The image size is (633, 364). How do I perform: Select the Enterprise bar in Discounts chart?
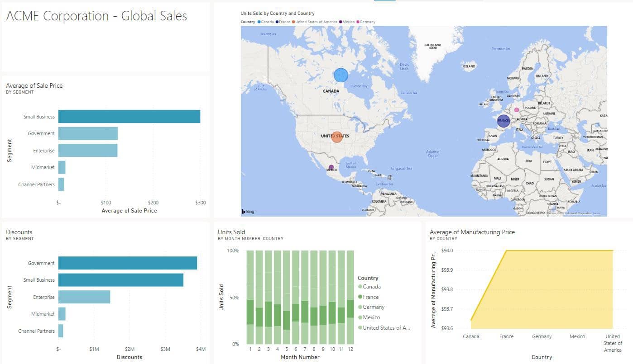click(x=84, y=297)
